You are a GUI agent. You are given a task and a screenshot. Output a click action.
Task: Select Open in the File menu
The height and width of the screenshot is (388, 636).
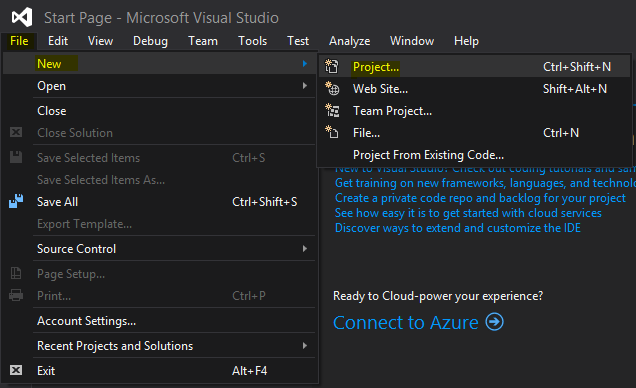click(159, 86)
